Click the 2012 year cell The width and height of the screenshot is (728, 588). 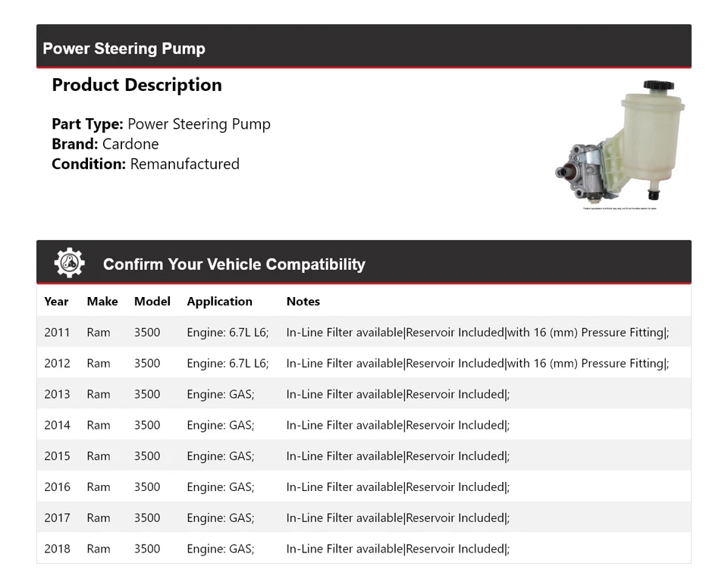(x=57, y=363)
